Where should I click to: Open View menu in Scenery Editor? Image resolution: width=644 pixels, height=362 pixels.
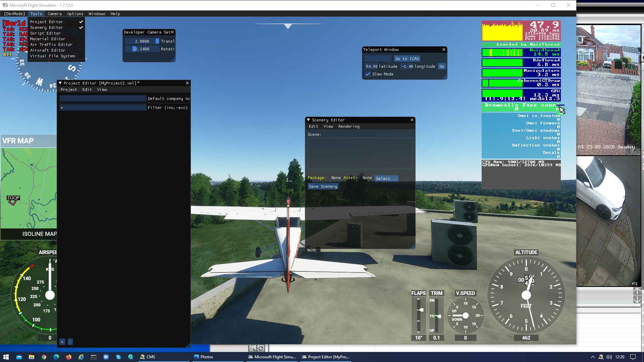pyautogui.click(x=328, y=126)
